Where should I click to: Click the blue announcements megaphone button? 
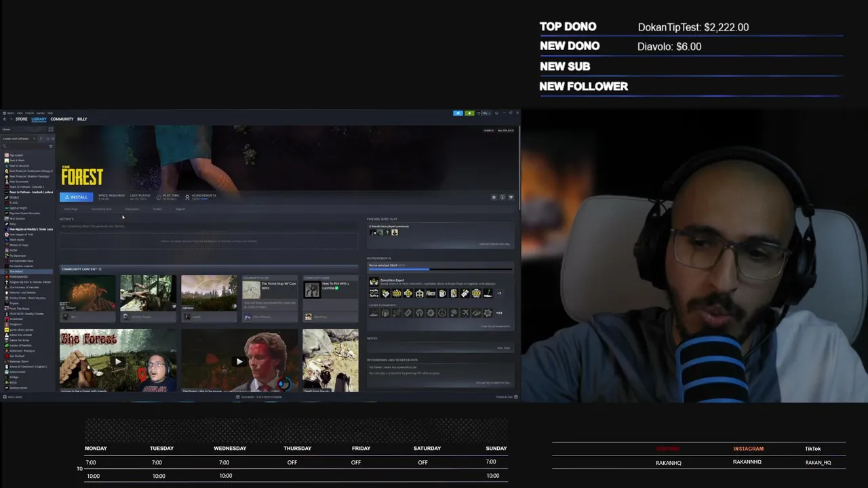458,113
